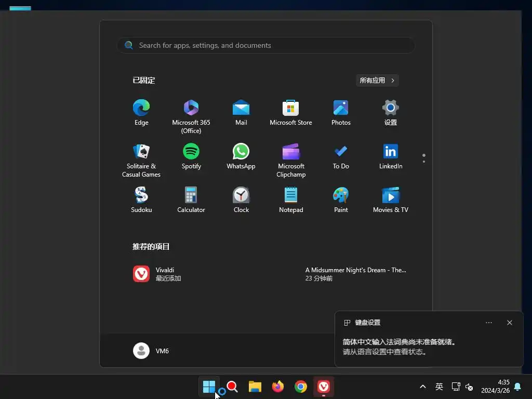Launch Paint
Viewport: 532px width, 399px height.
click(x=341, y=200)
